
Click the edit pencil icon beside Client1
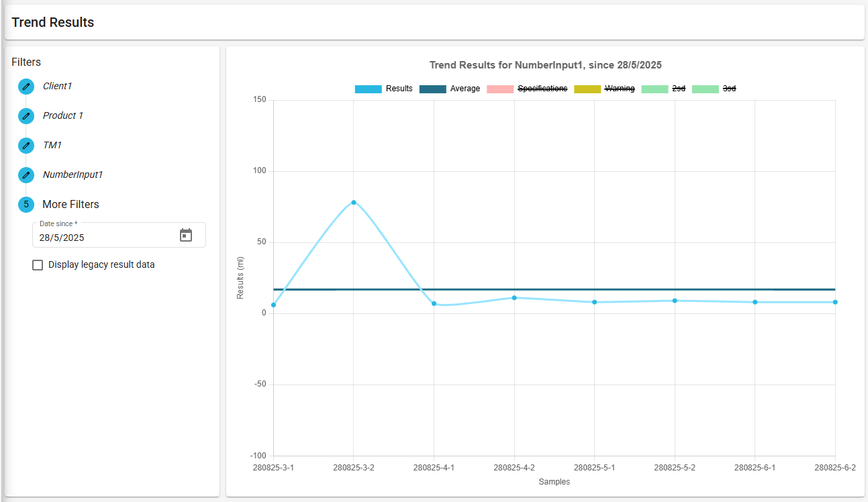(x=26, y=87)
